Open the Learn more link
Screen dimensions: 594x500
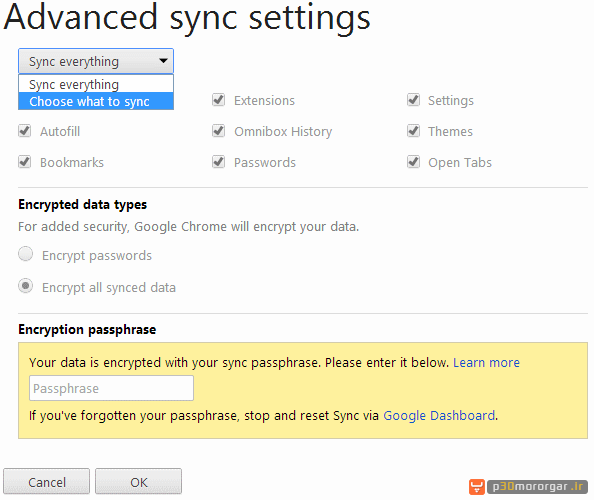click(486, 362)
